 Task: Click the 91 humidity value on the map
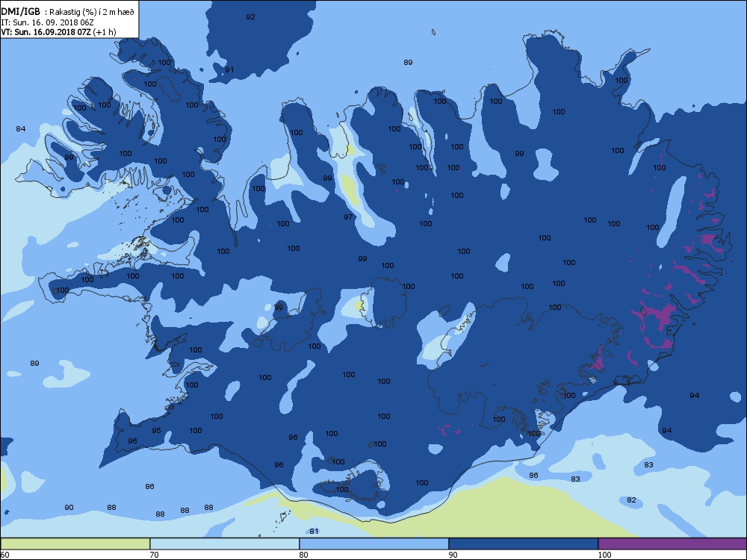coord(229,69)
